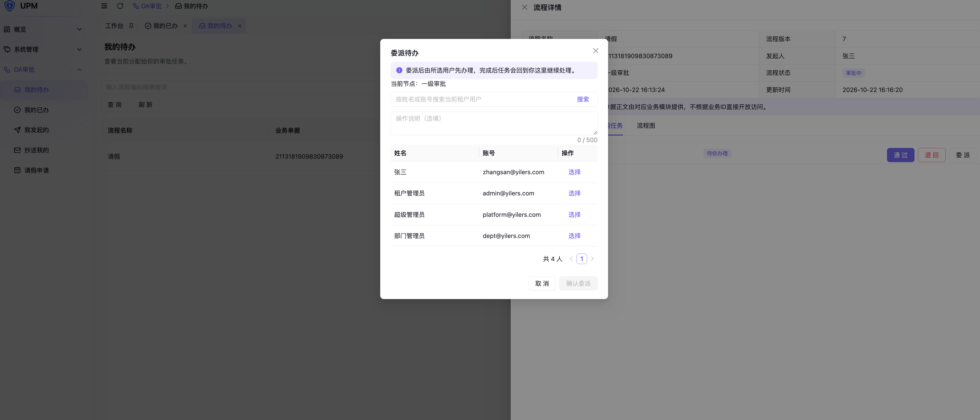
Task: Click the 请假申请 calendar sidebar icon
Action: coord(17,170)
